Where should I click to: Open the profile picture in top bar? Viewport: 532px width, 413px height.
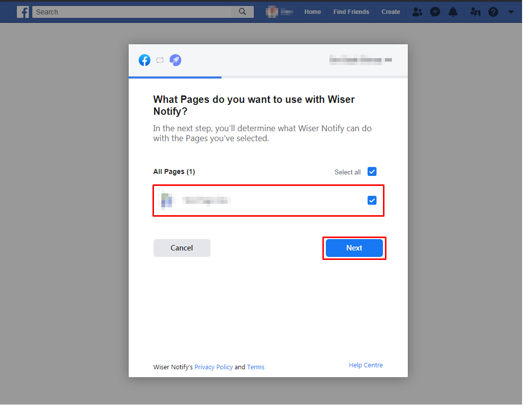272,12
